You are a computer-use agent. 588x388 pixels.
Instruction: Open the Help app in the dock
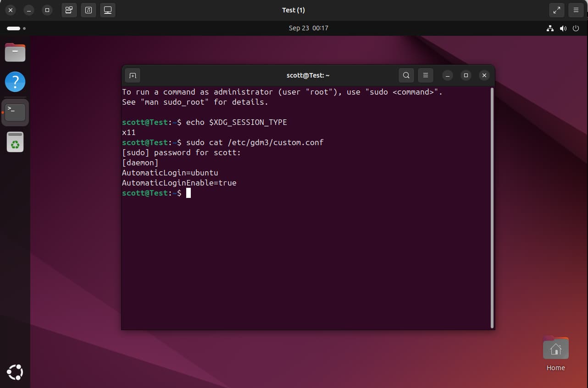tap(15, 82)
